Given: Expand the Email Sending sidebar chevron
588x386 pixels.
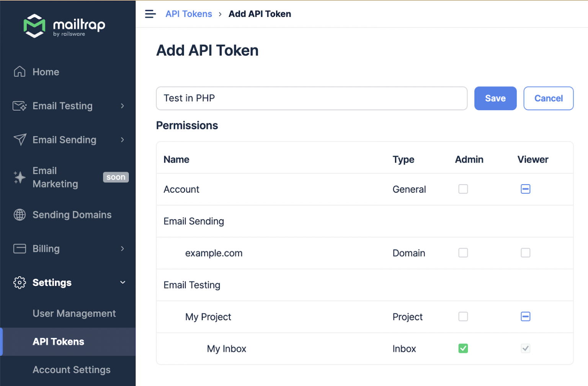Looking at the screenshot, I should [x=122, y=140].
